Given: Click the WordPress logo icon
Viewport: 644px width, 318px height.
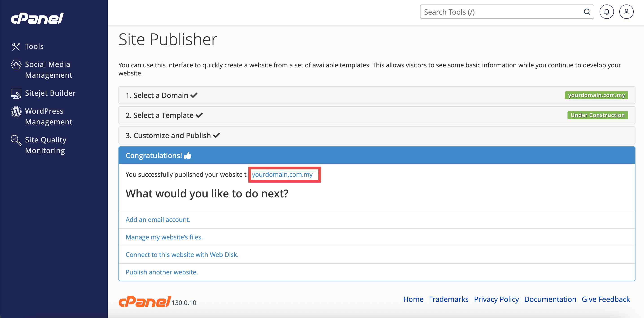Looking at the screenshot, I should [x=16, y=112].
